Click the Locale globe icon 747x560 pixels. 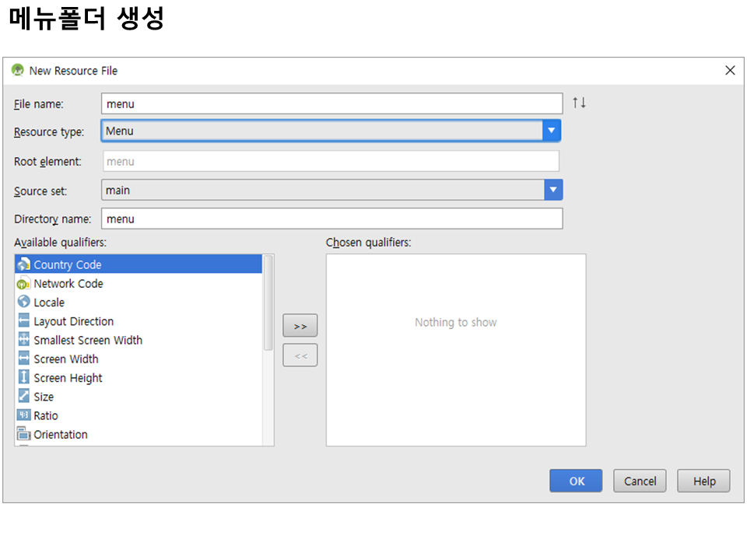(x=23, y=303)
